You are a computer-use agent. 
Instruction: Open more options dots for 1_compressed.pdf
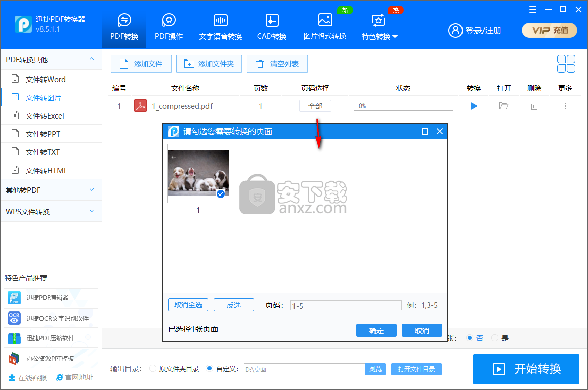point(565,106)
